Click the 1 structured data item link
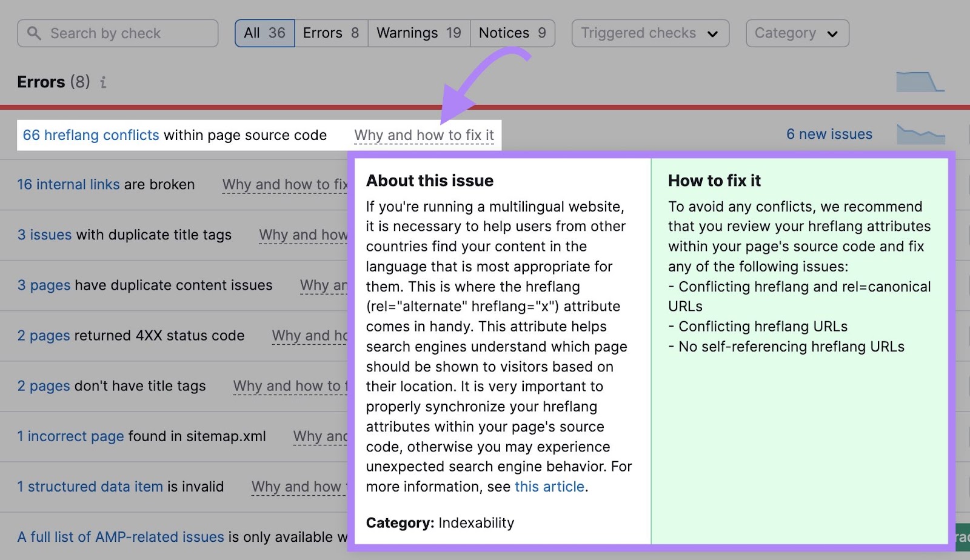 click(90, 487)
